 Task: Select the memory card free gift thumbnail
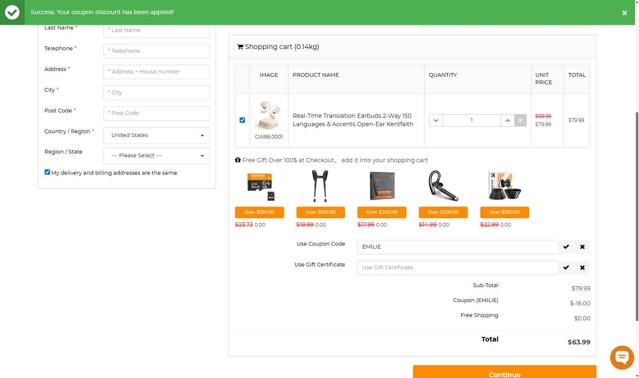click(x=260, y=187)
